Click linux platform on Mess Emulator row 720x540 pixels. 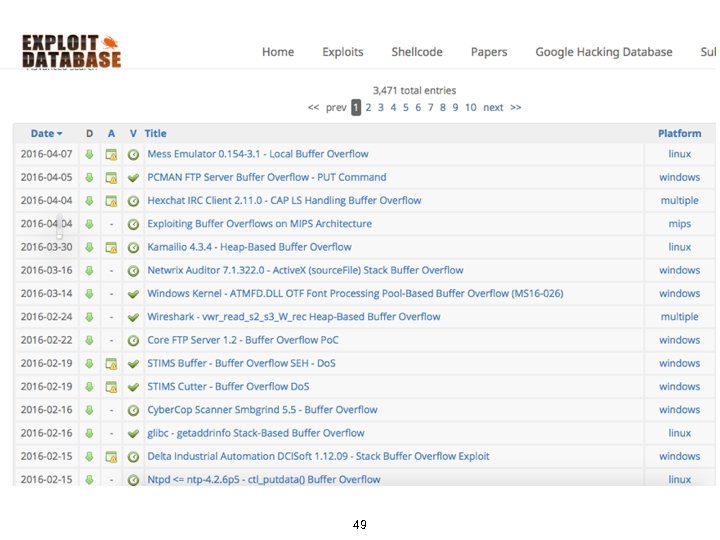680,154
